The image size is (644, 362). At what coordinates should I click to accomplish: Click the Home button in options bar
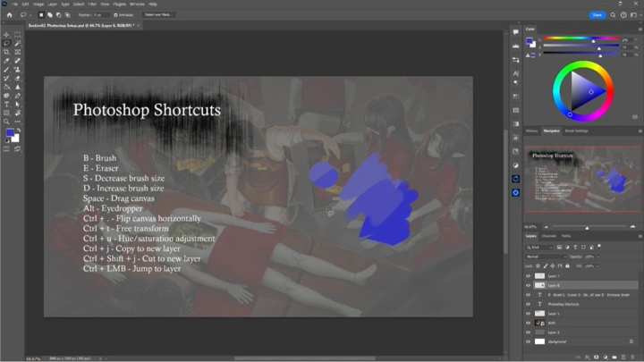(x=10, y=15)
